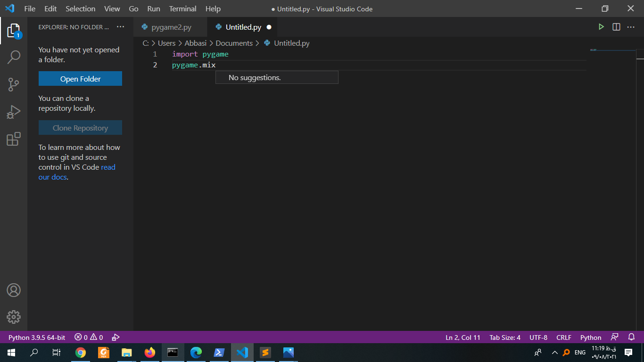The image size is (644, 362).
Task: Click the VS Code logo in title bar
Action: (9, 8)
